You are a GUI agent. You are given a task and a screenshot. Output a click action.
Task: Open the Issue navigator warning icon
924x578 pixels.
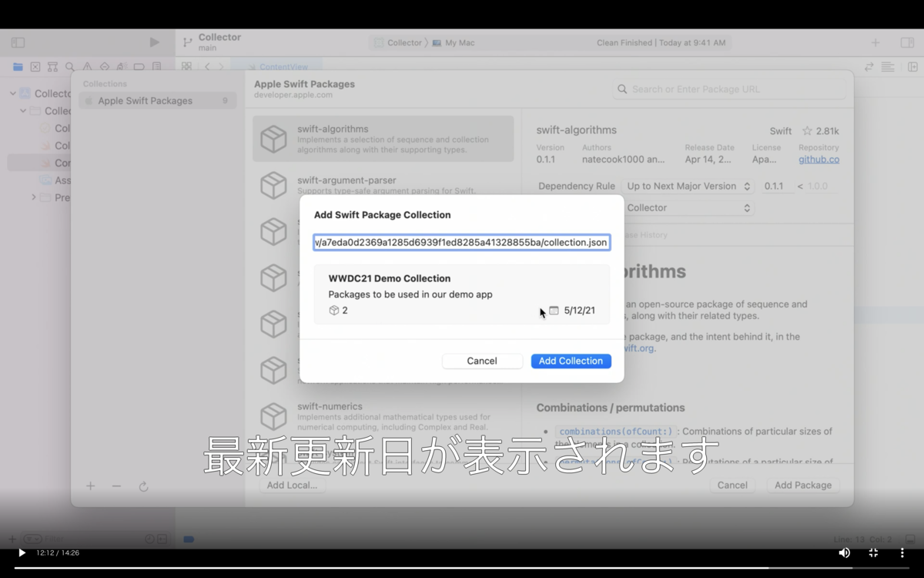(87, 67)
